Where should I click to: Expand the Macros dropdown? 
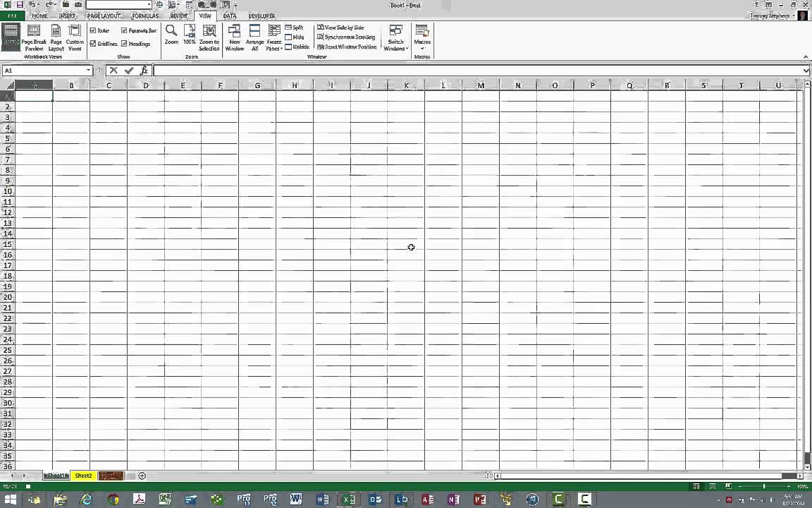[x=422, y=38]
